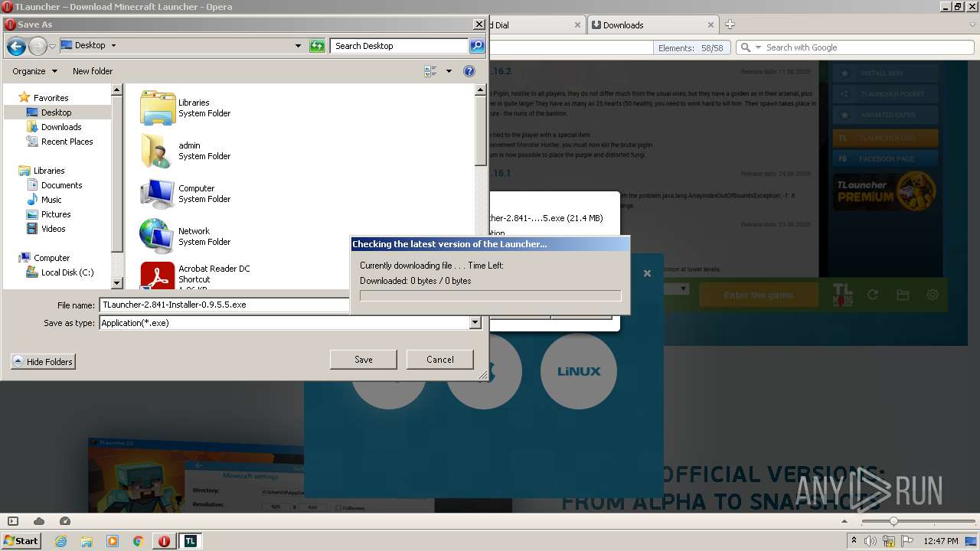This screenshot has height=551, width=980.
Task: Change view icon in Save As toolbar
Action: pos(430,71)
